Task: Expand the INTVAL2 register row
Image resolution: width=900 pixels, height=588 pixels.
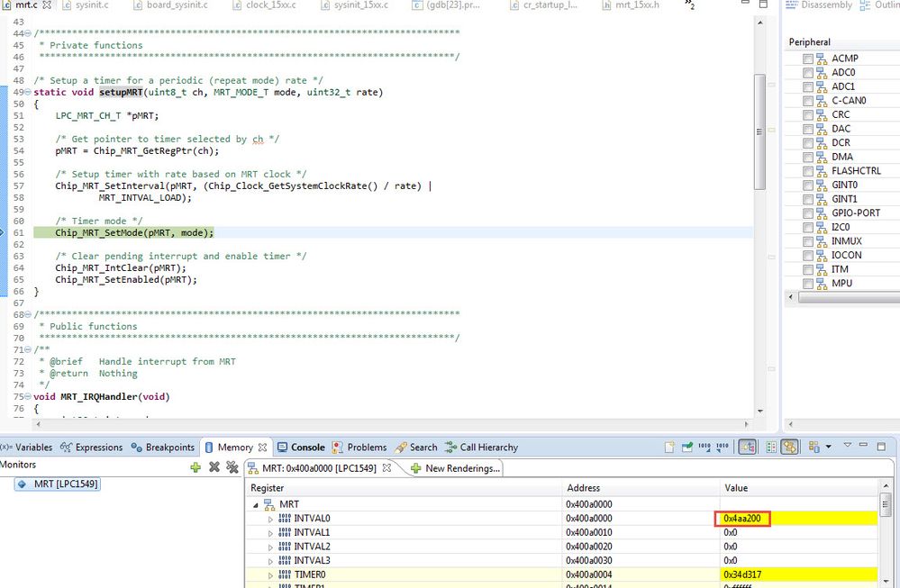Action: click(270, 547)
